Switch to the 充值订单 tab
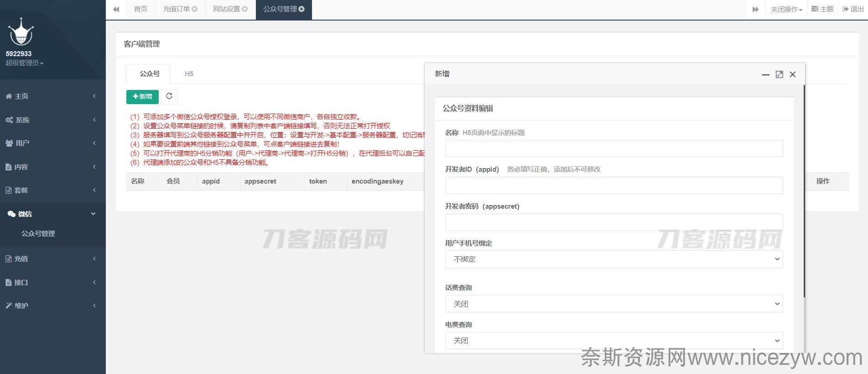The height and width of the screenshot is (374, 868). (177, 9)
